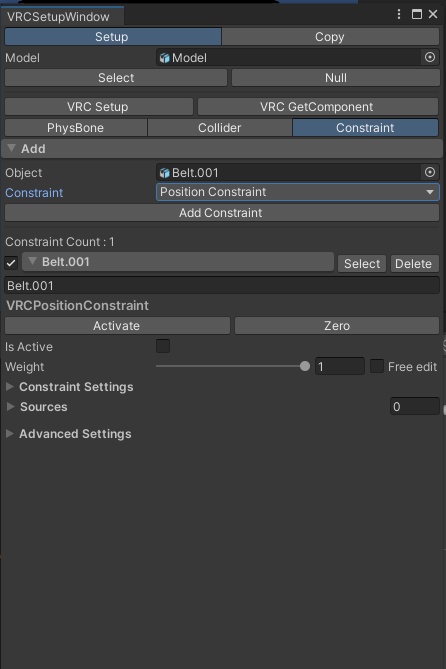Screen dimensions: 446x669
Task: Click the Activate button
Action: [x=117, y=326]
